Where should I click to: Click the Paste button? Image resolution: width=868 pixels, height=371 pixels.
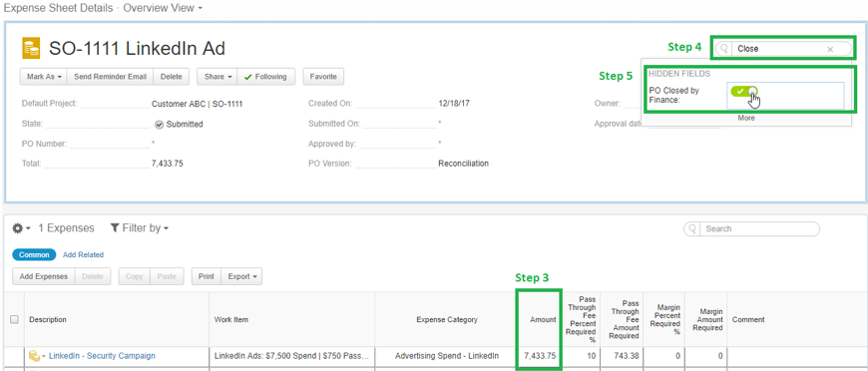[x=167, y=276]
